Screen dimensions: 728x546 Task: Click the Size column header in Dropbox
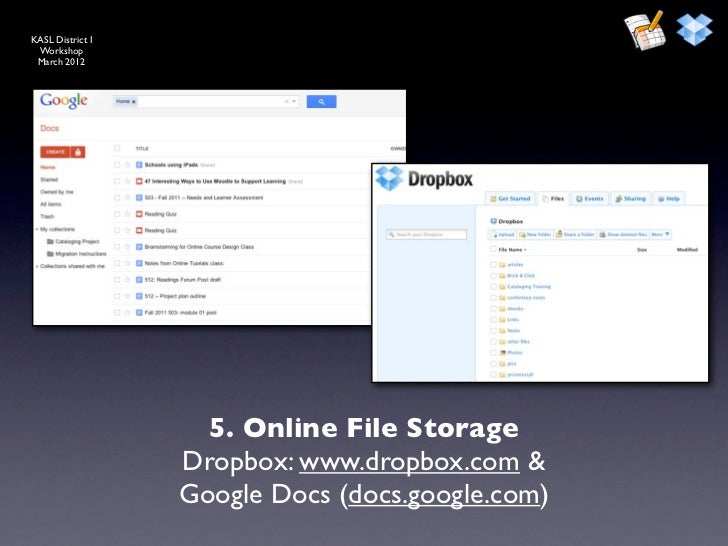tap(642, 250)
